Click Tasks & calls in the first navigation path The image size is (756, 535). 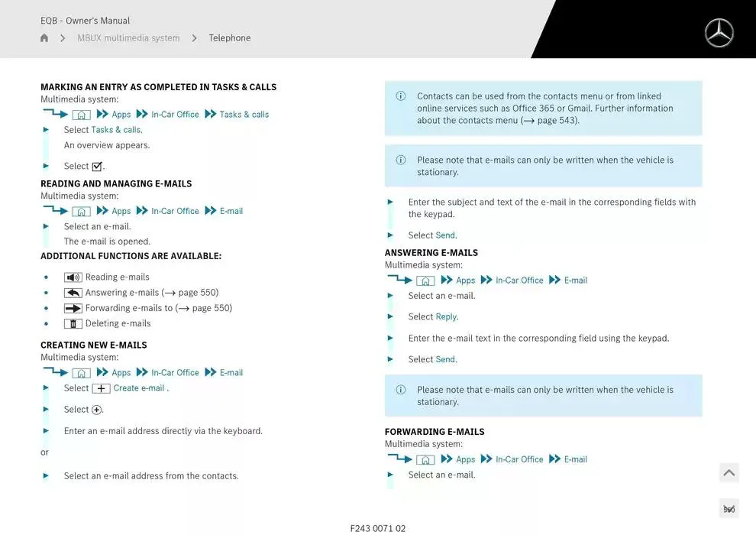(244, 115)
